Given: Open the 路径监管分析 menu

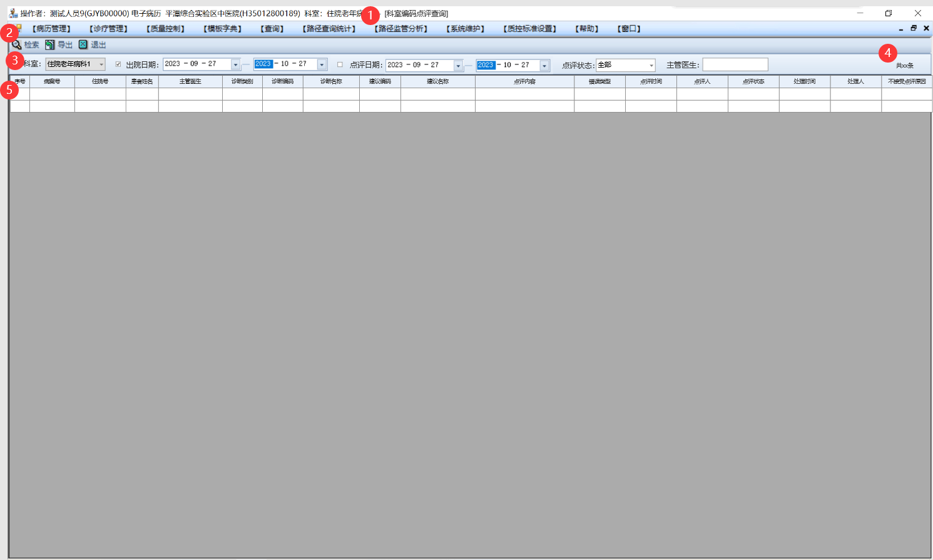Looking at the screenshot, I should [x=401, y=29].
